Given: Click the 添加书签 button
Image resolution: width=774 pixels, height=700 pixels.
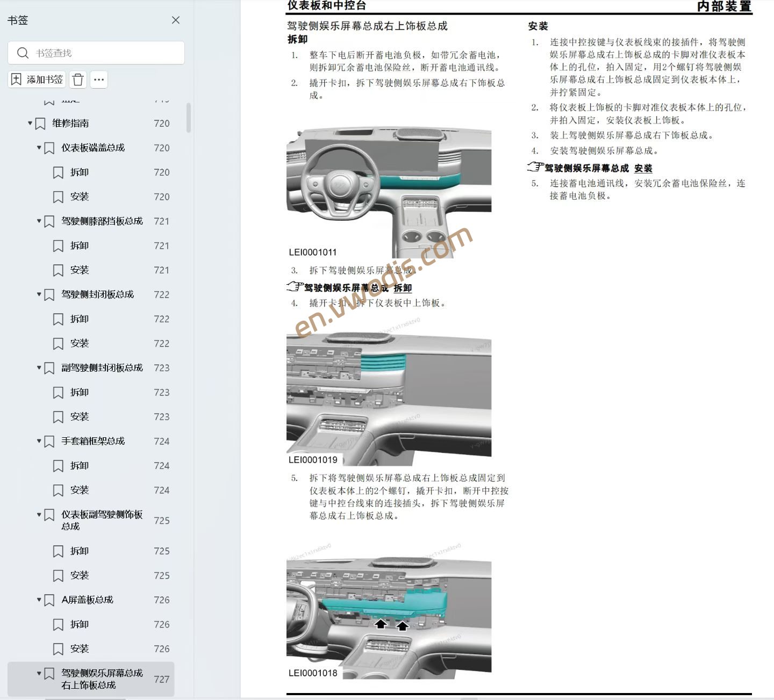Looking at the screenshot, I should 37,80.
